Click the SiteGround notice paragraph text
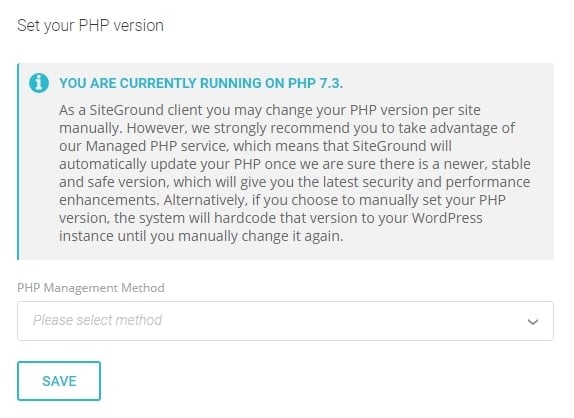 tap(295, 173)
